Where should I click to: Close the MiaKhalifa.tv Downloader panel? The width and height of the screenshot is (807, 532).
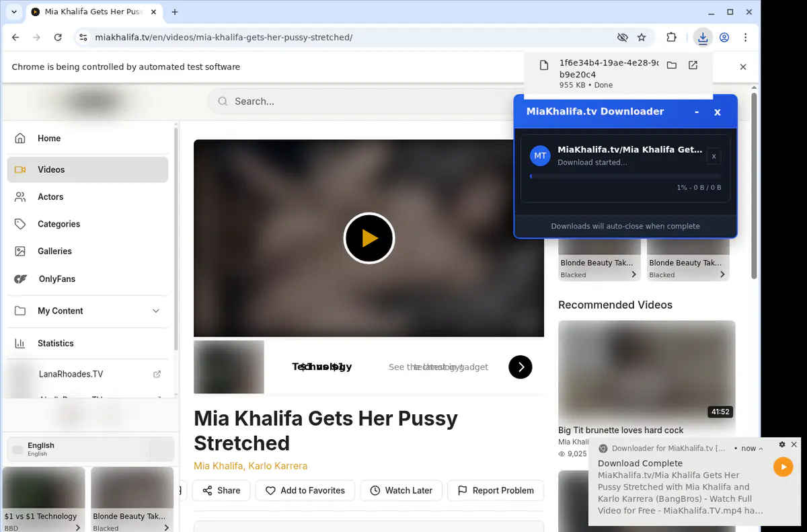(x=718, y=112)
